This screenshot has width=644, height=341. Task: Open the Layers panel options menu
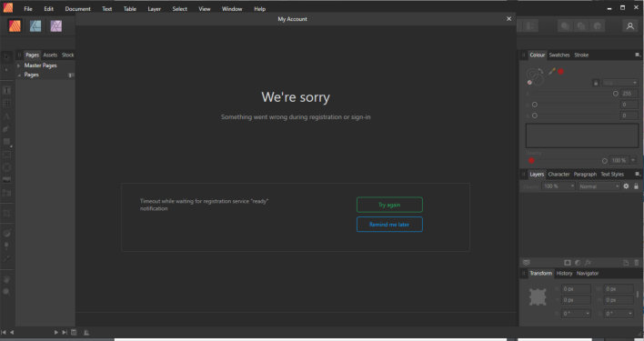(638, 174)
